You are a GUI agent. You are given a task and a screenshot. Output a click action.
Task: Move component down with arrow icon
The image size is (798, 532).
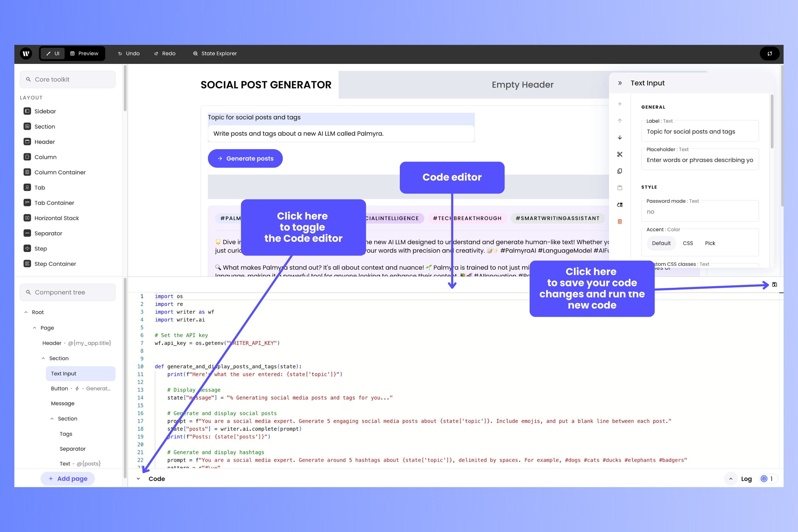[620, 138]
